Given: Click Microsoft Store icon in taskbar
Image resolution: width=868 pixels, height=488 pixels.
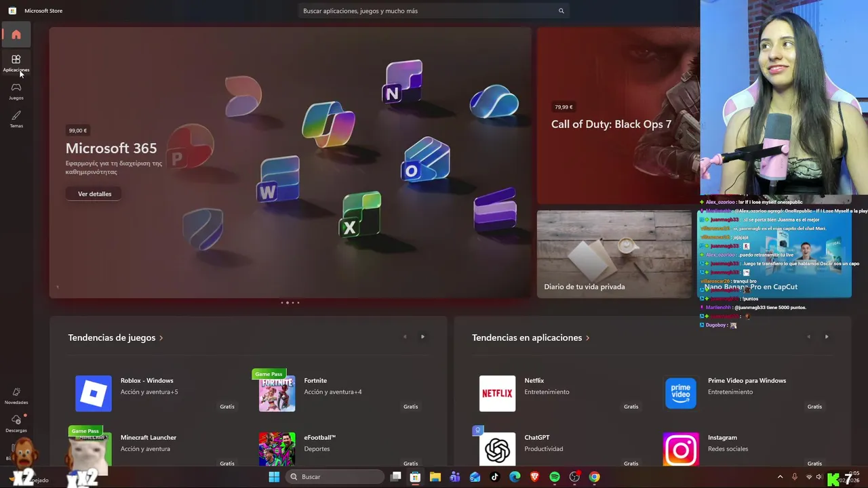Looking at the screenshot, I should [415, 477].
